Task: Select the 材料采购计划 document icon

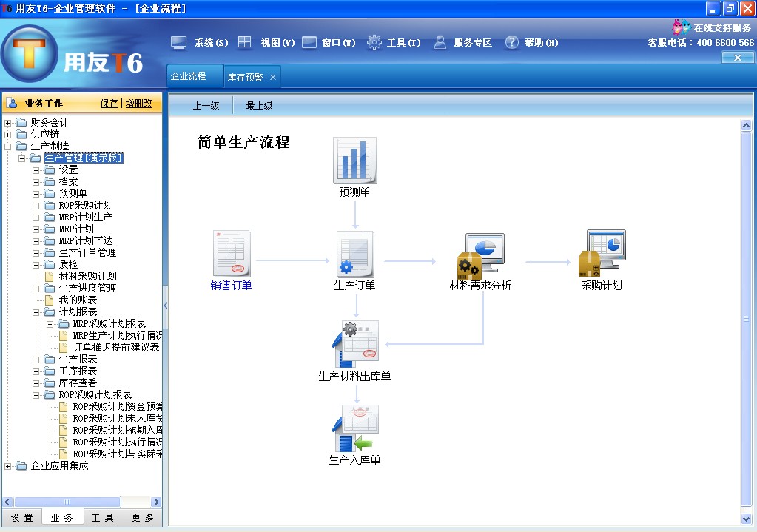Action: [50, 276]
